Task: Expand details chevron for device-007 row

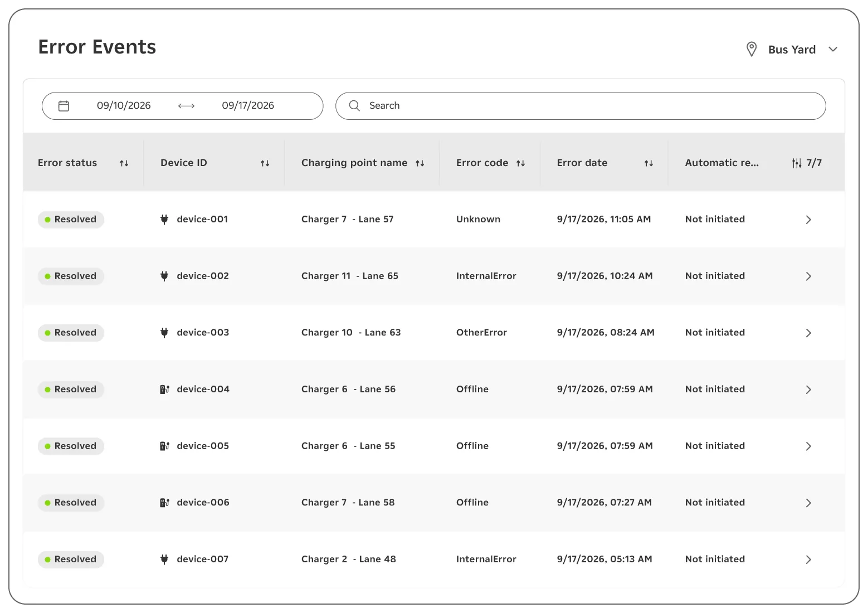Action: [x=808, y=560]
